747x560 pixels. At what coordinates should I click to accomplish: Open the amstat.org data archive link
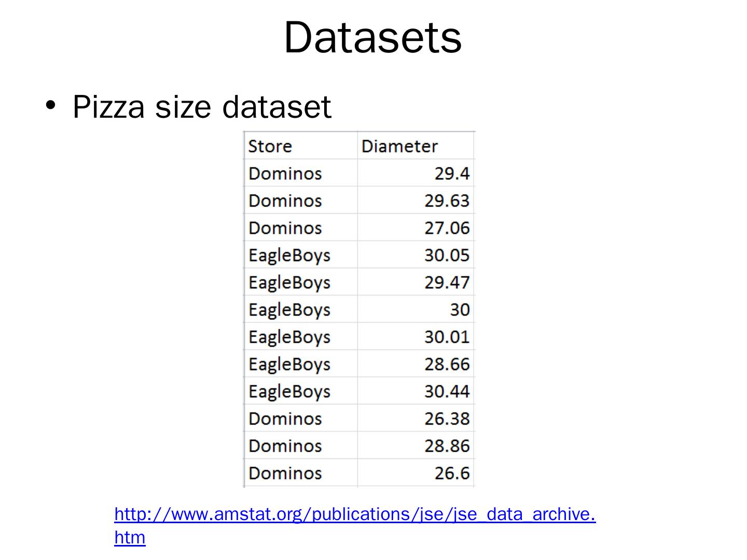[x=354, y=514]
